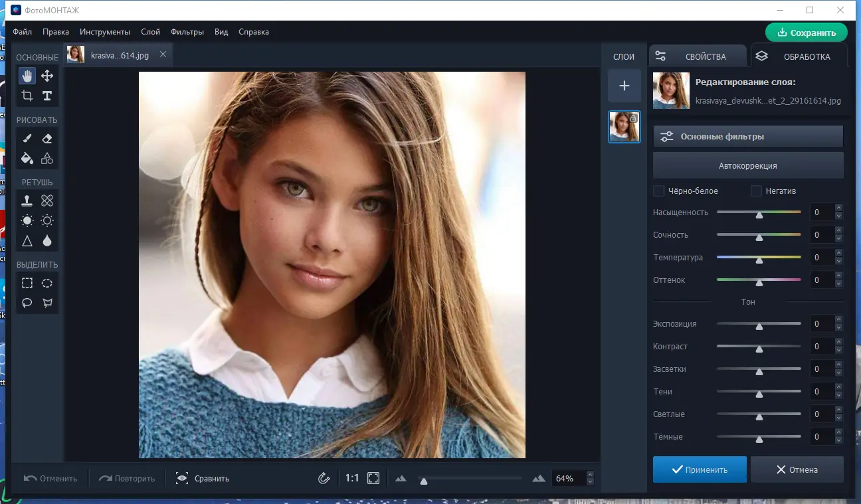
Task: Open the Правка menu
Action: tap(56, 32)
